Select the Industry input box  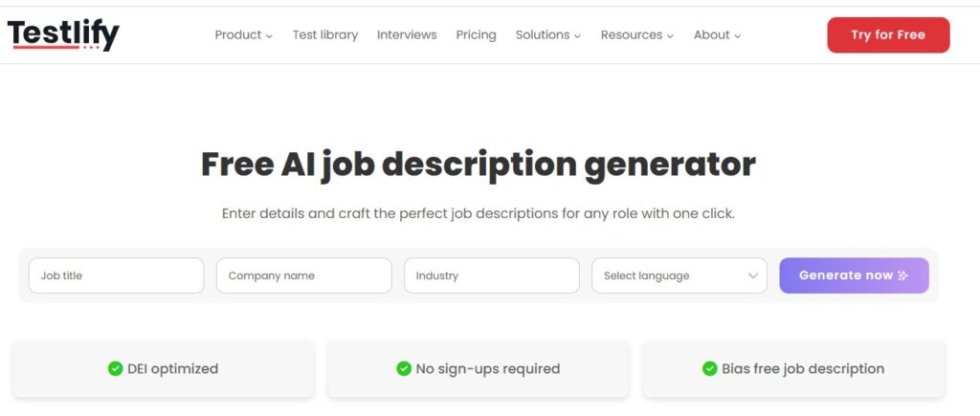click(491, 275)
